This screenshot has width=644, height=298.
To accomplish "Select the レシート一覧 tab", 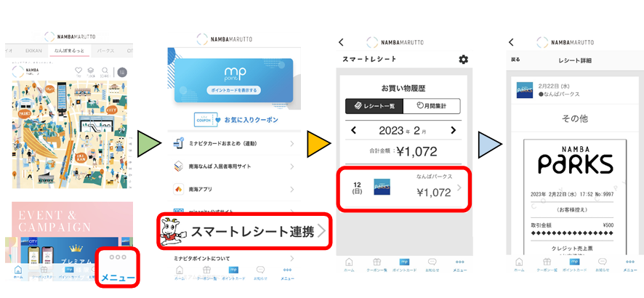I will 374,106.
